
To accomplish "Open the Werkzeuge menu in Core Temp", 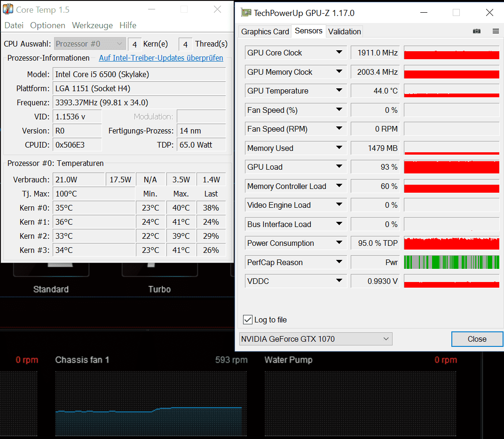I will pyautogui.click(x=92, y=25).
